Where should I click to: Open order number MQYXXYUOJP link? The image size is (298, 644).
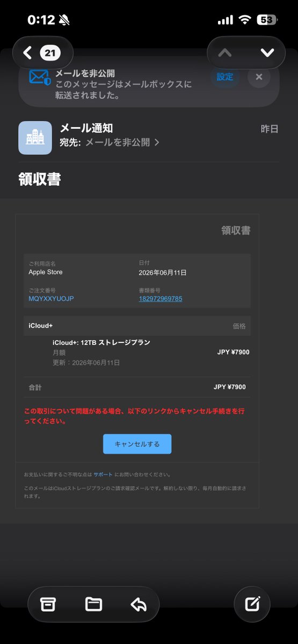click(51, 298)
